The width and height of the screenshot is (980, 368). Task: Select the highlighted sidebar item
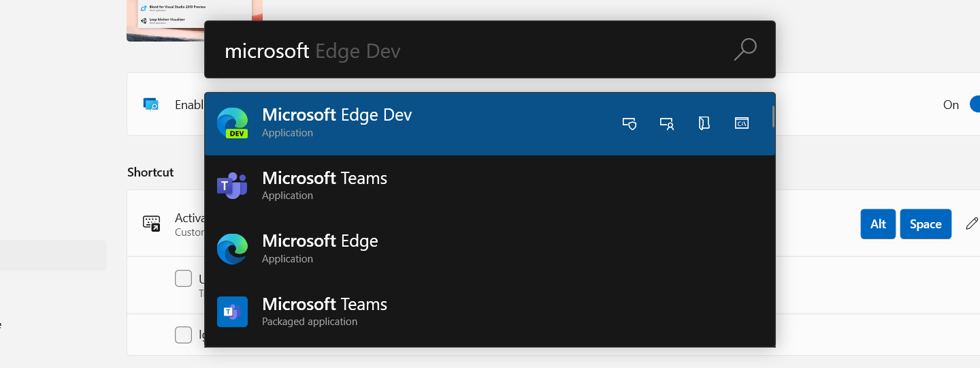pos(53,255)
